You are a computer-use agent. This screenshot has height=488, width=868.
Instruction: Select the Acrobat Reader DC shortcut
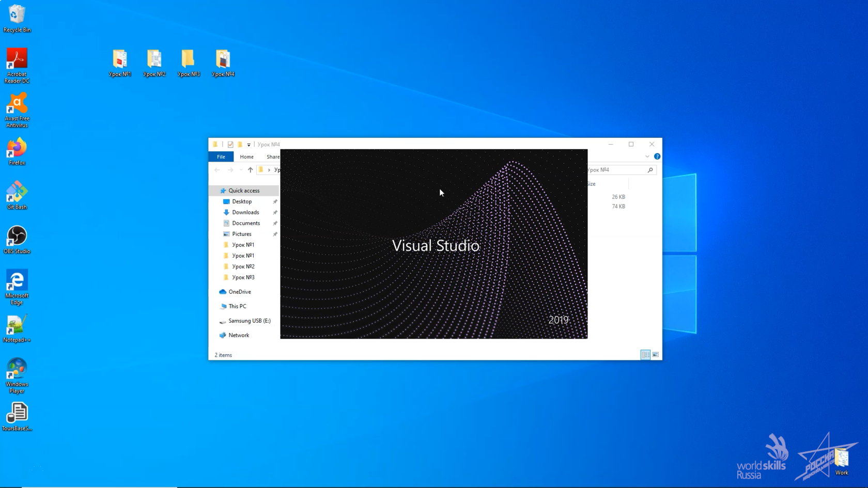(x=17, y=66)
